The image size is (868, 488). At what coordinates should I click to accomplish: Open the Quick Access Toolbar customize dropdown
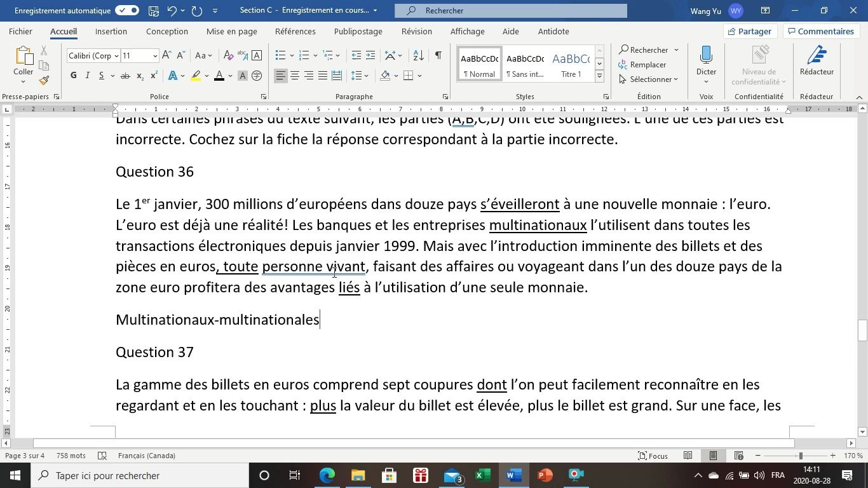click(x=215, y=11)
